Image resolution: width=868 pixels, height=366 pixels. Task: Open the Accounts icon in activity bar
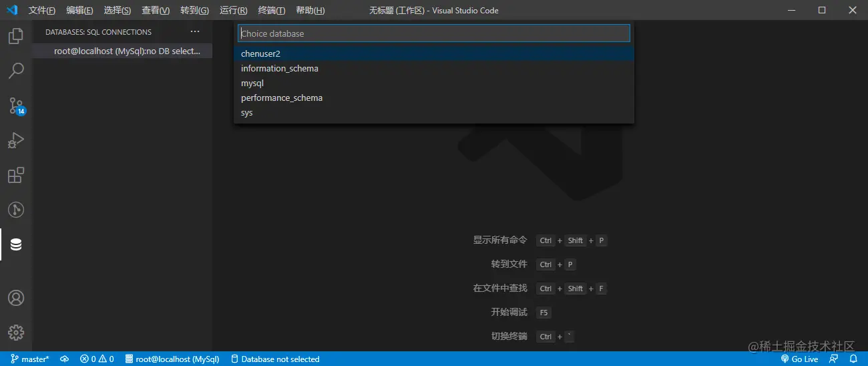click(x=16, y=298)
